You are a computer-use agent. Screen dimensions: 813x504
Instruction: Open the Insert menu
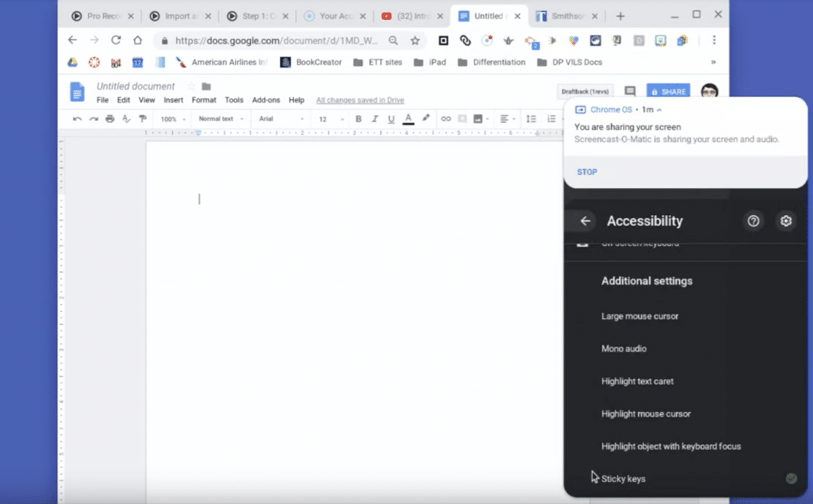[x=173, y=100]
